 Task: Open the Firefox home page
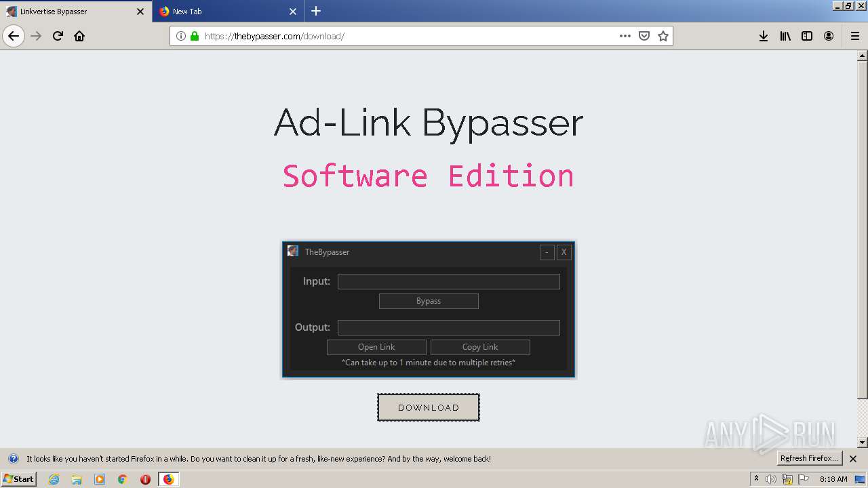[x=79, y=36]
